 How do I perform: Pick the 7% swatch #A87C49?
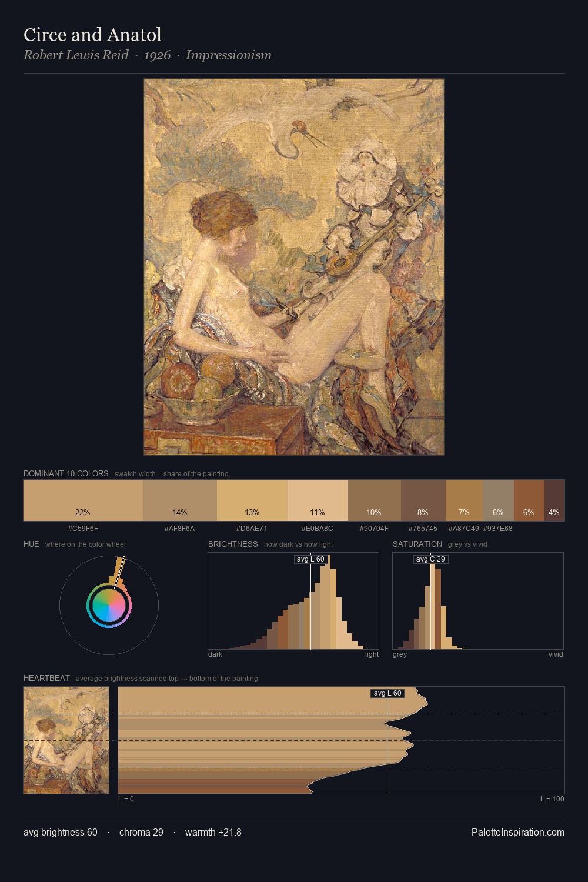464,500
